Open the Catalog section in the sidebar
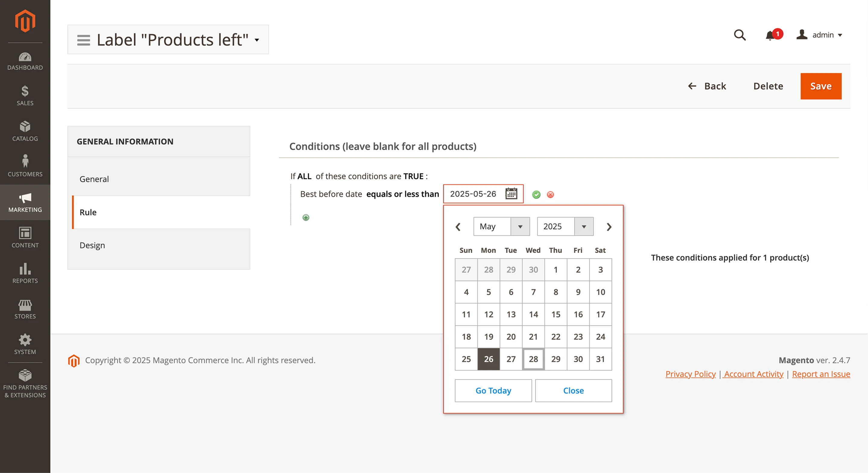868x473 pixels. (x=25, y=131)
